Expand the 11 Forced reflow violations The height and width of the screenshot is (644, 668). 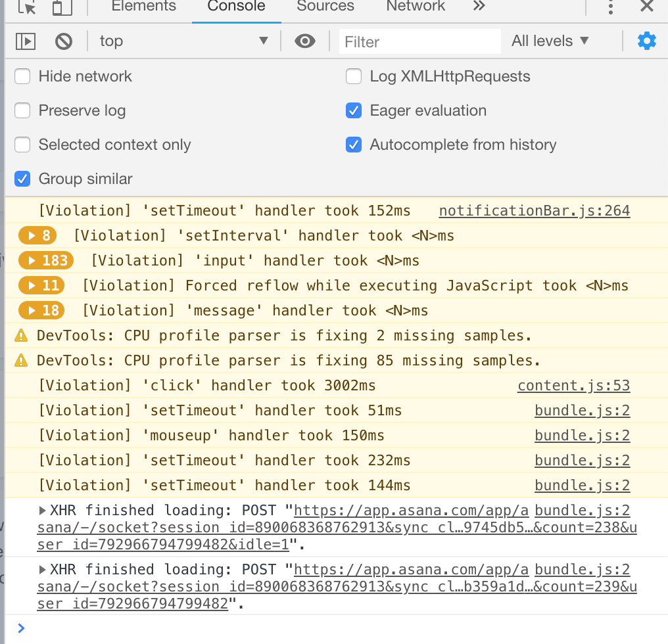41,285
